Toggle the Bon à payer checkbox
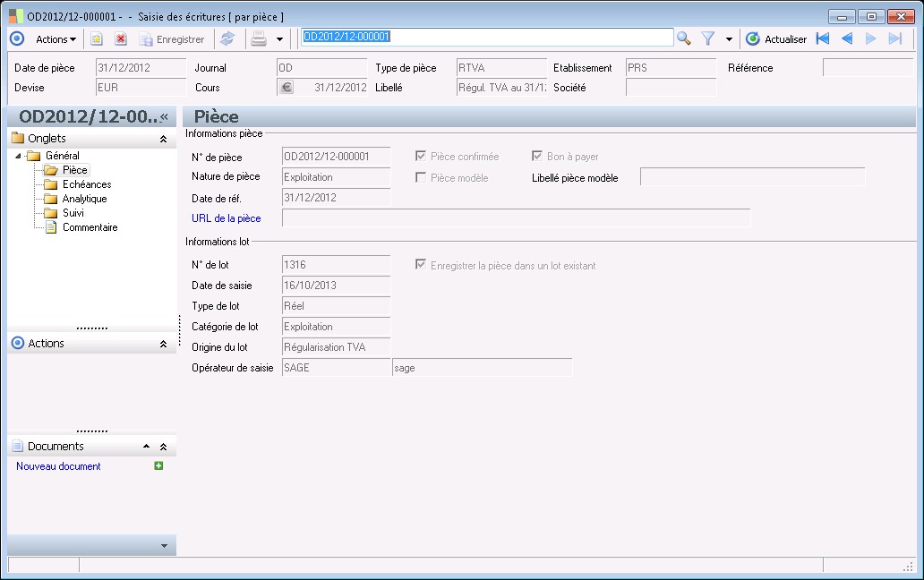The width and height of the screenshot is (924, 580). [x=537, y=156]
